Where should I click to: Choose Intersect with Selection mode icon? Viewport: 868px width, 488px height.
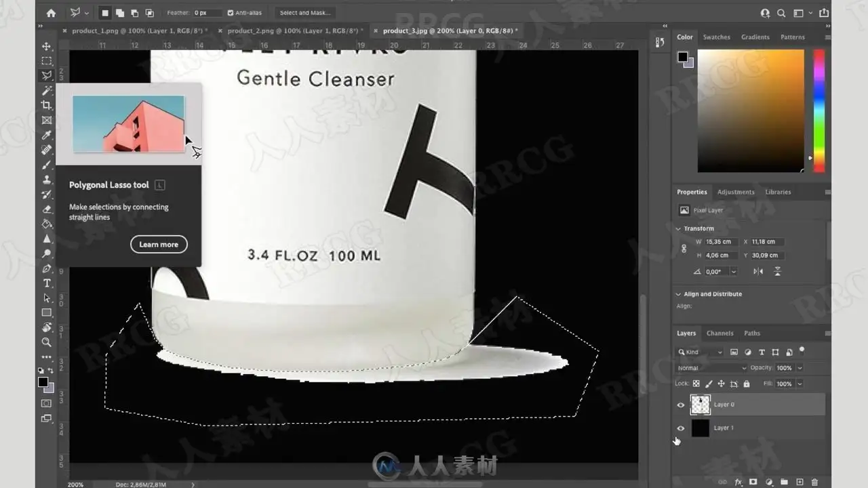click(149, 13)
